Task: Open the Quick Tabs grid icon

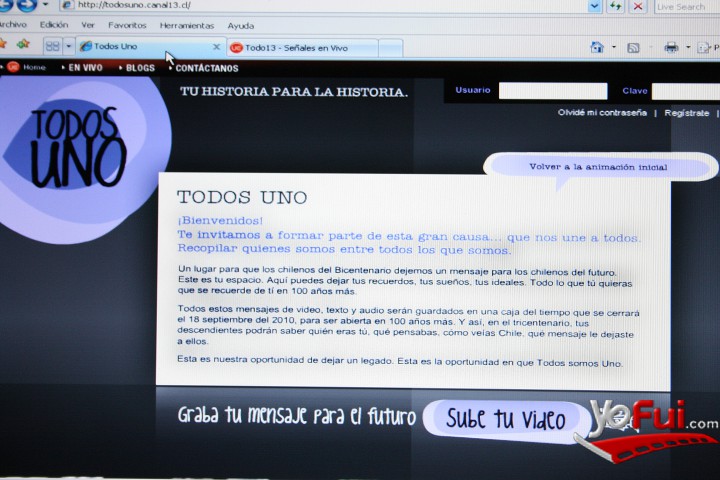Action: pos(53,46)
